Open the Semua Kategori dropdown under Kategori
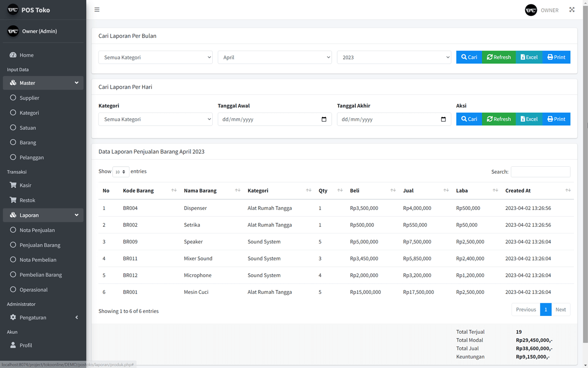The height and width of the screenshot is (368, 588). click(155, 119)
